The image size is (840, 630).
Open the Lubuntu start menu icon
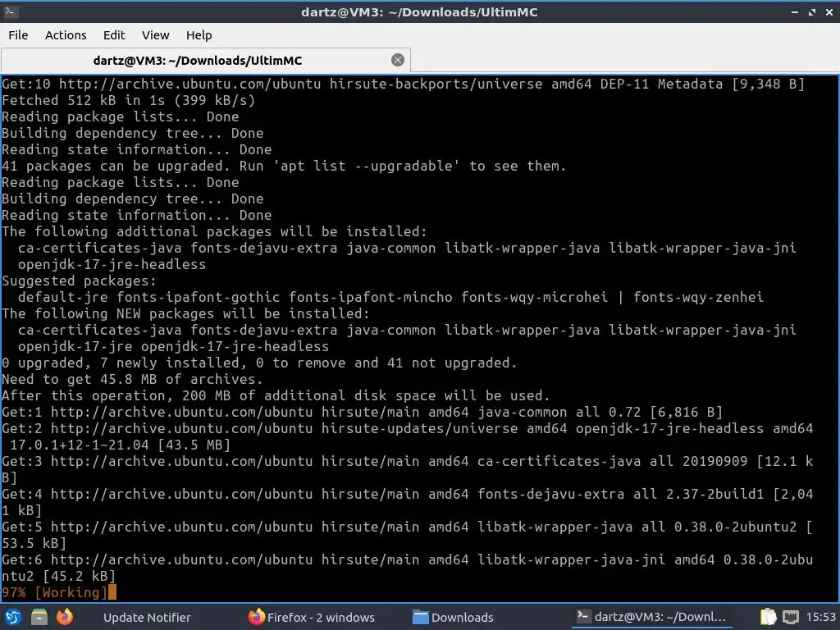pos(13,617)
